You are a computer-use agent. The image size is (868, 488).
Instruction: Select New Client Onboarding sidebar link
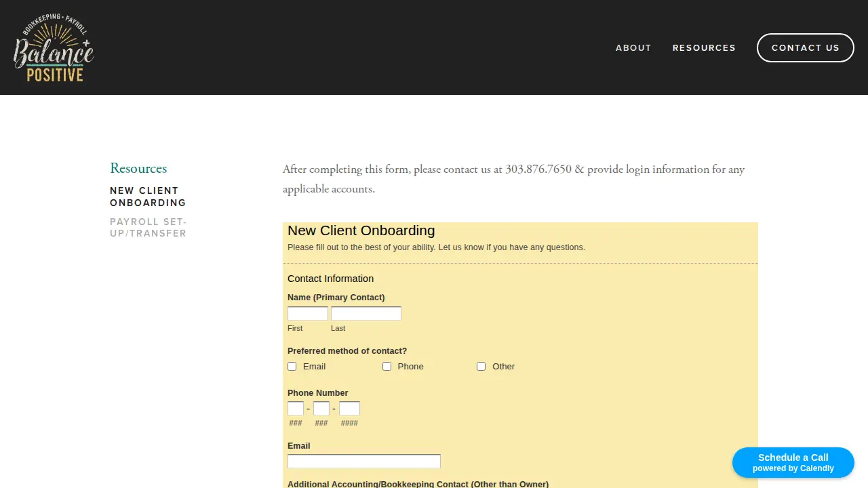point(148,197)
